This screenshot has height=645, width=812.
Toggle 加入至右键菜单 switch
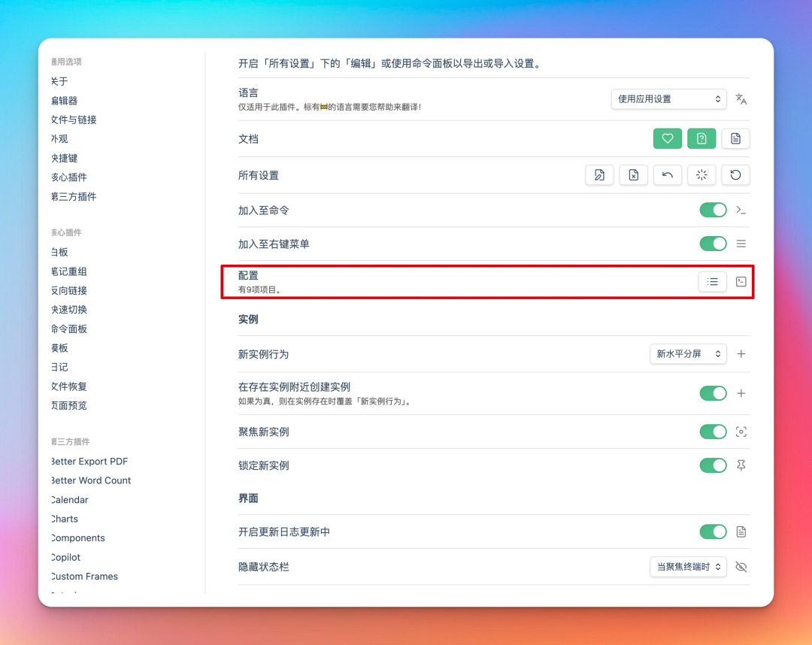pos(713,244)
